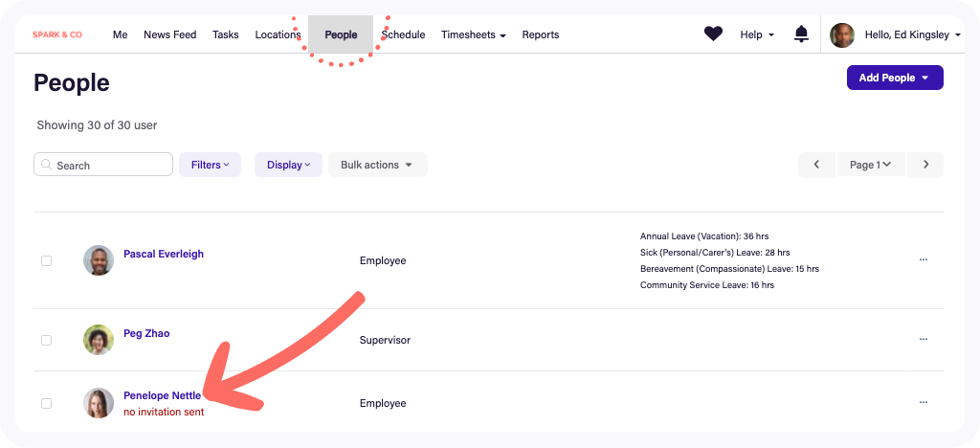Viewport: 980px width, 448px height.
Task: Open the Timesheets dropdown menu
Action: (x=473, y=35)
